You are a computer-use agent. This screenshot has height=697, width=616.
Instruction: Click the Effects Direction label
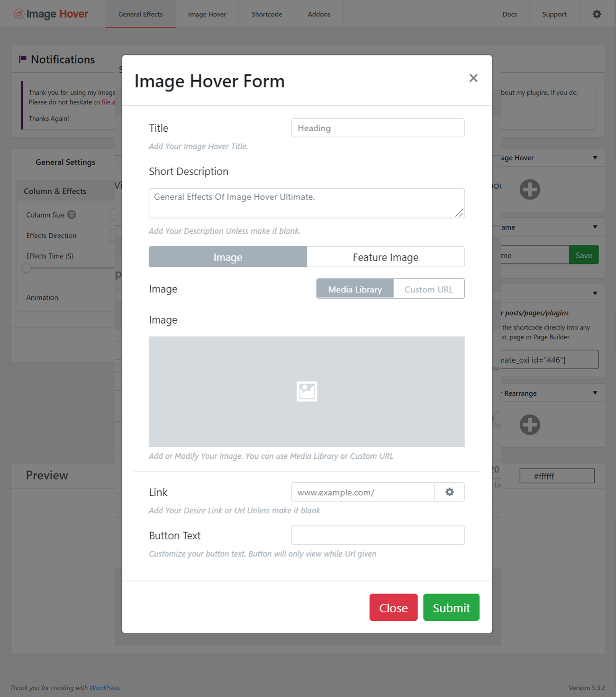(51, 235)
